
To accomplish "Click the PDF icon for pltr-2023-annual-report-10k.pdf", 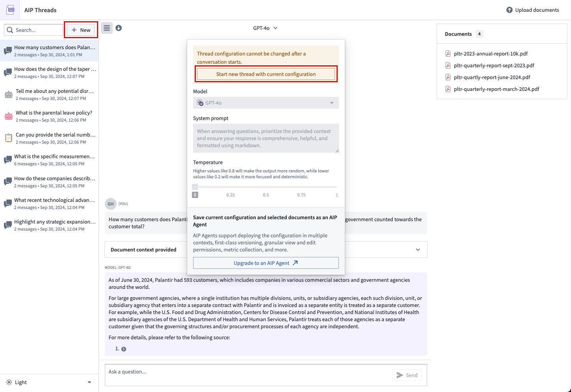I will tap(448, 54).
